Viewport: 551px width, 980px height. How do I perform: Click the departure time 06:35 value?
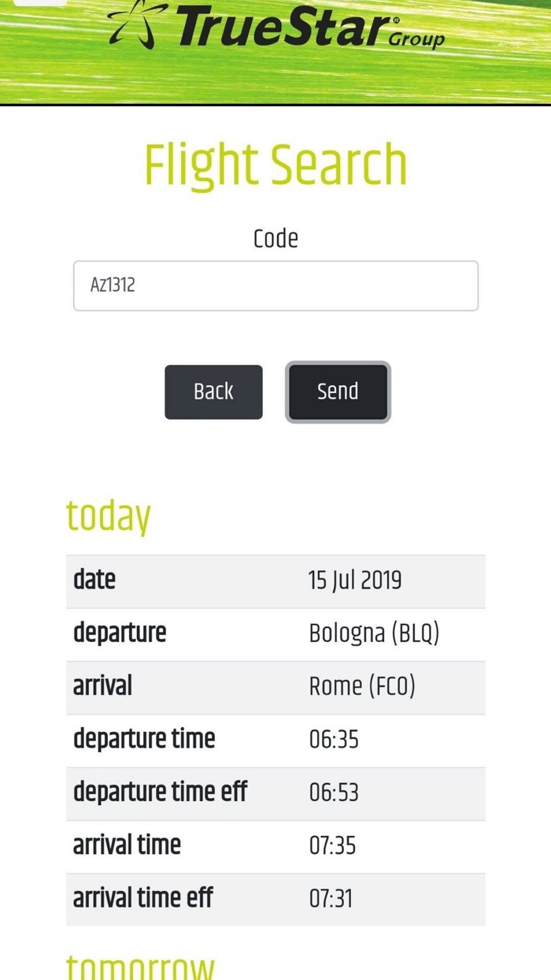pos(331,739)
